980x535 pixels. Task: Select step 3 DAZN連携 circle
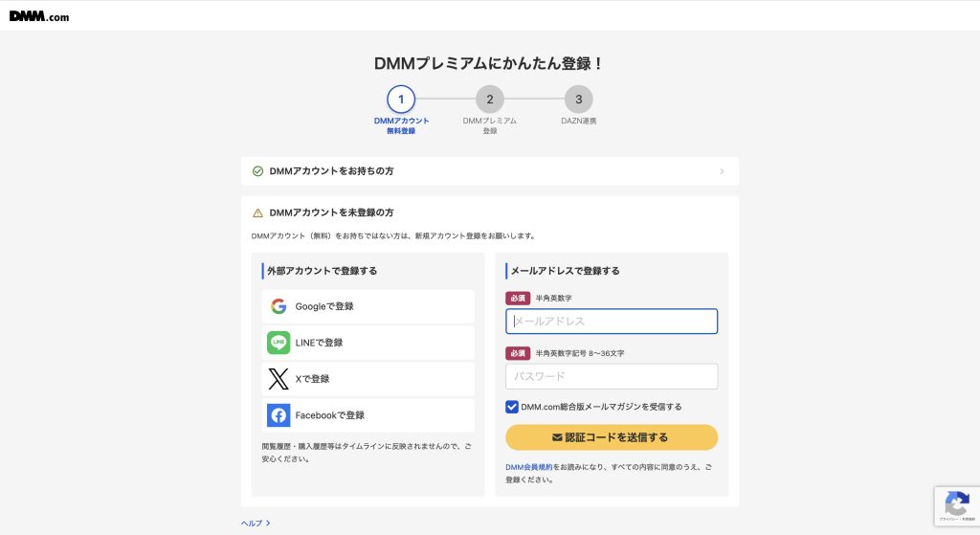pos(578,99)
